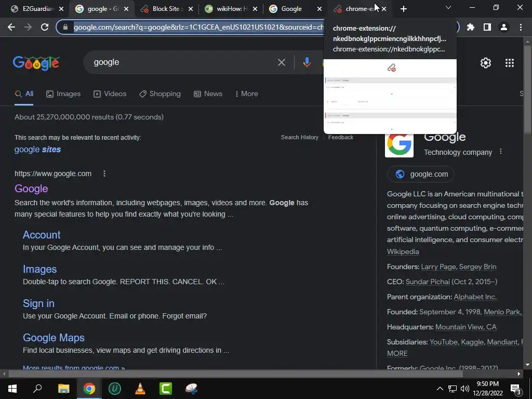Open the Mountain View, CA link
This screenshot has height=399, width=532.
tap(466, 327)
